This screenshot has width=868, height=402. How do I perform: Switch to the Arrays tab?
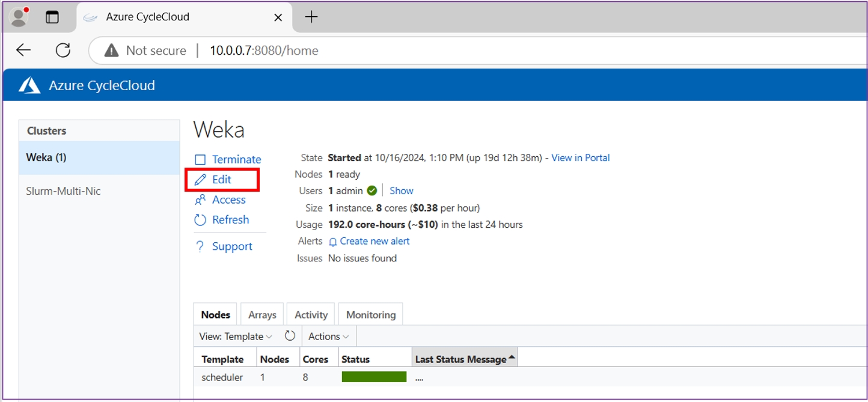(x=262, y=315)
